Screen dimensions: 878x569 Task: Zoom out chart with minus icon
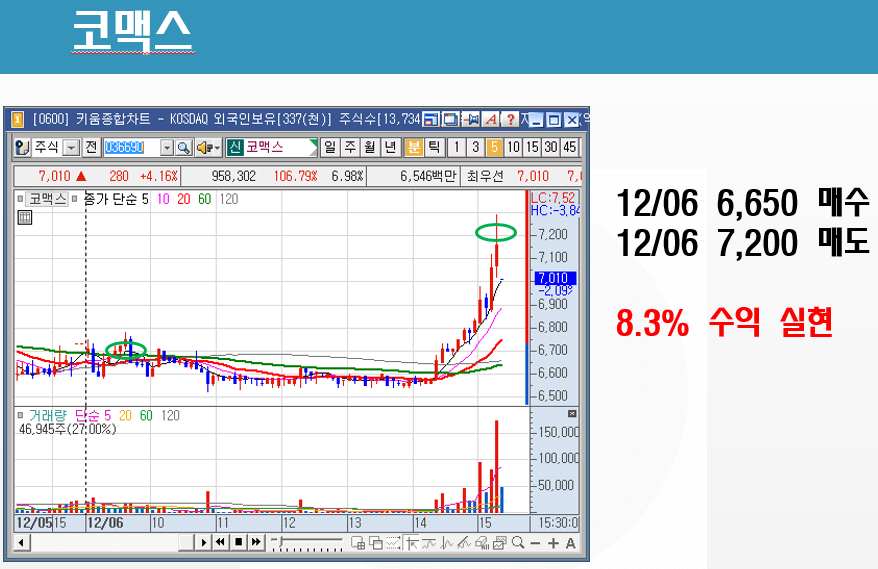pos(535,543)
